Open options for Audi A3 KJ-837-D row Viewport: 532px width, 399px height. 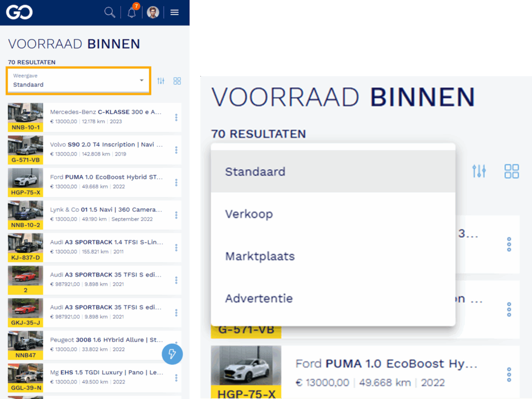click(x=176, y=248)
